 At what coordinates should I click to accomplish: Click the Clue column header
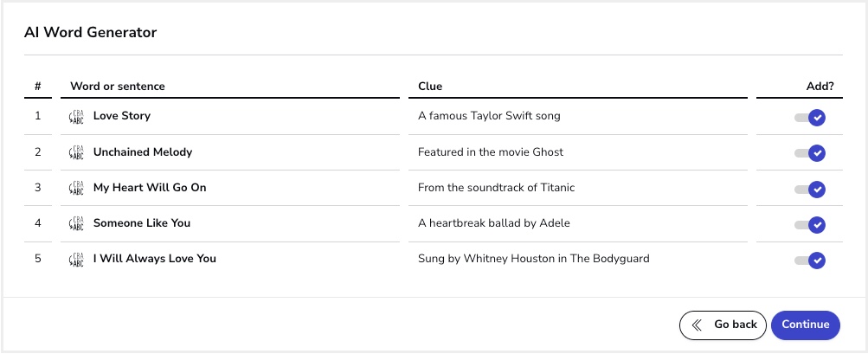430,87
